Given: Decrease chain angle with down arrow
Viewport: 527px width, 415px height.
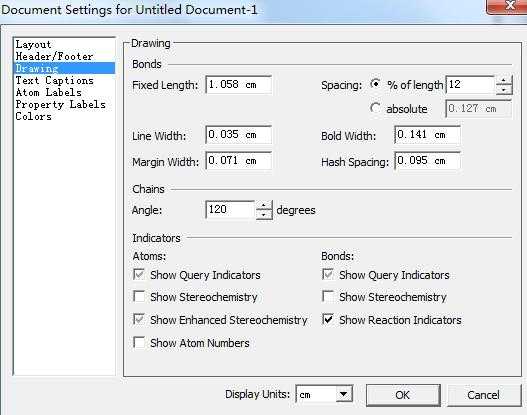Looking at the screenshot, I should pos(264,215).
